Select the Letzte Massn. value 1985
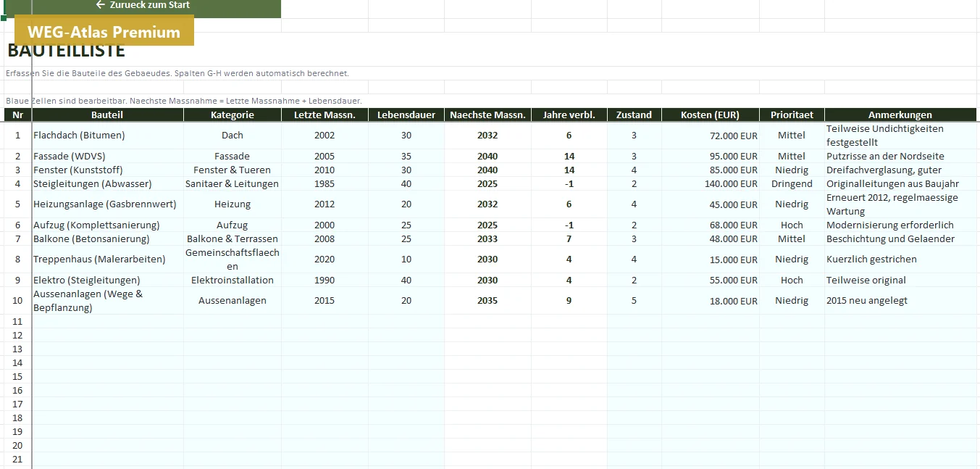The width and height of the screenshot is (980, 469). (324, 183)
